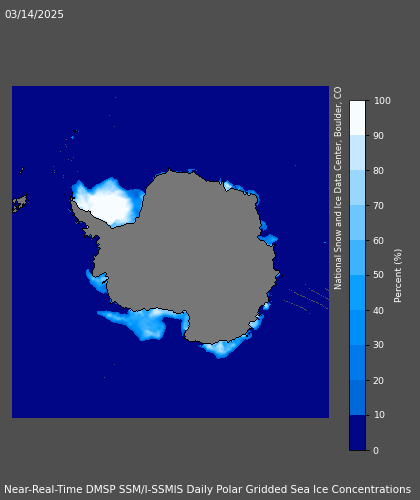Image resolution: width=420 pixels, height=500 pixels.
Task: Click the Amundsen Sea ice tongue extending west
Action: click(140, 322)
